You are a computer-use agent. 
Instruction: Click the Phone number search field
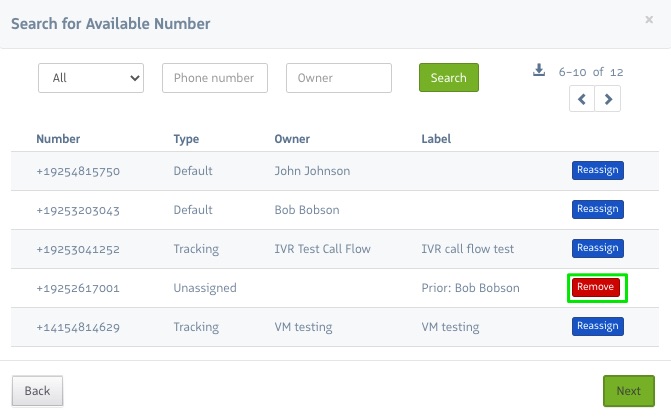point(215,78)
